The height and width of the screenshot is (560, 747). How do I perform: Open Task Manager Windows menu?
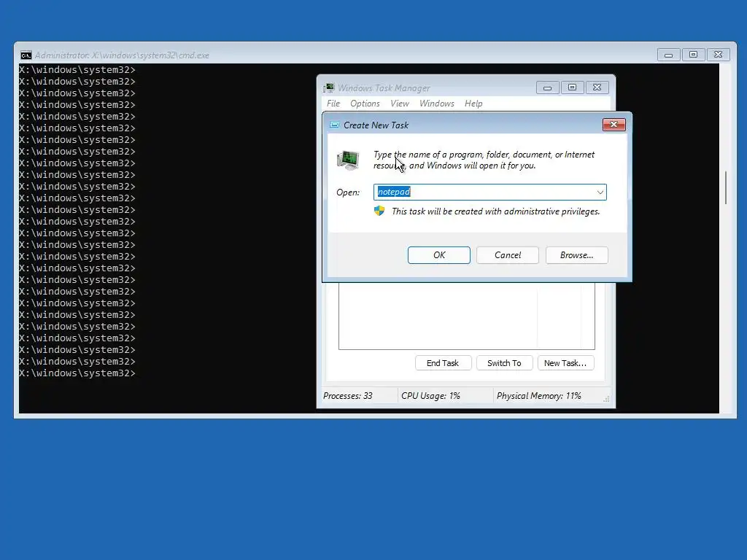436,104
